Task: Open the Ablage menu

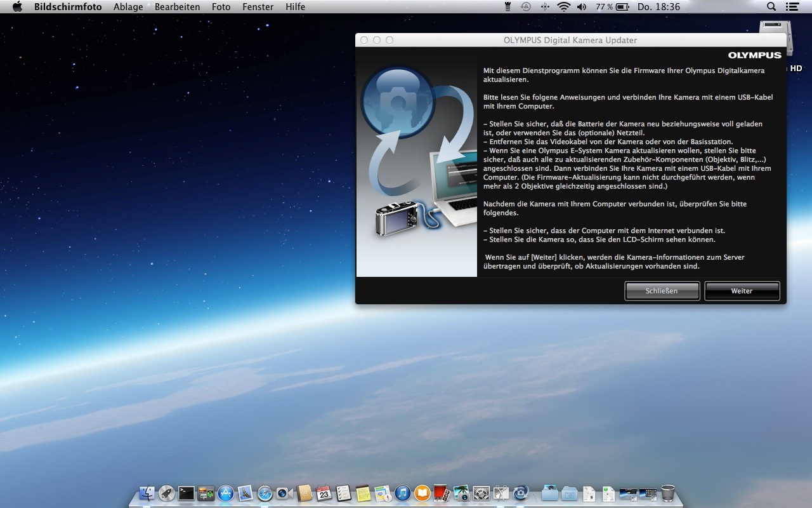Action: (128, 7)
